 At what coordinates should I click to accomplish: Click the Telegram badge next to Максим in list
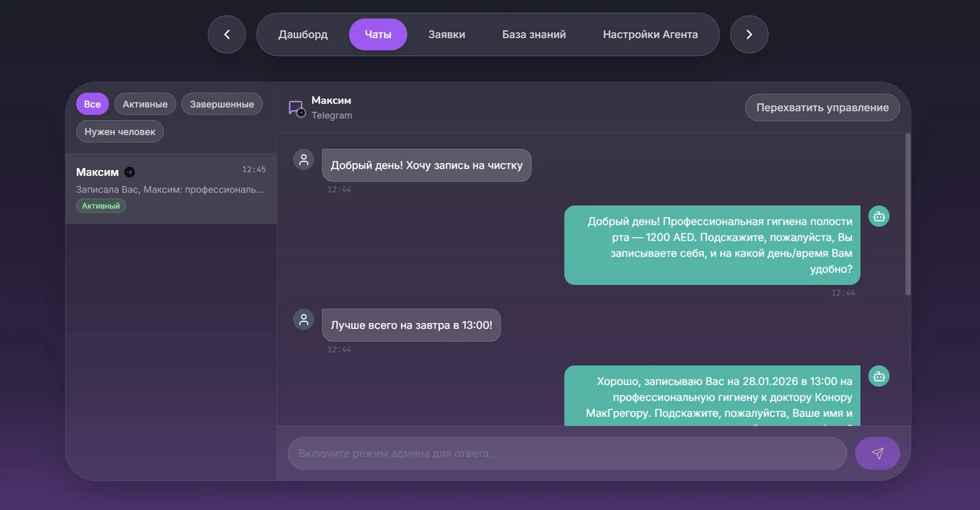point(129,172)
